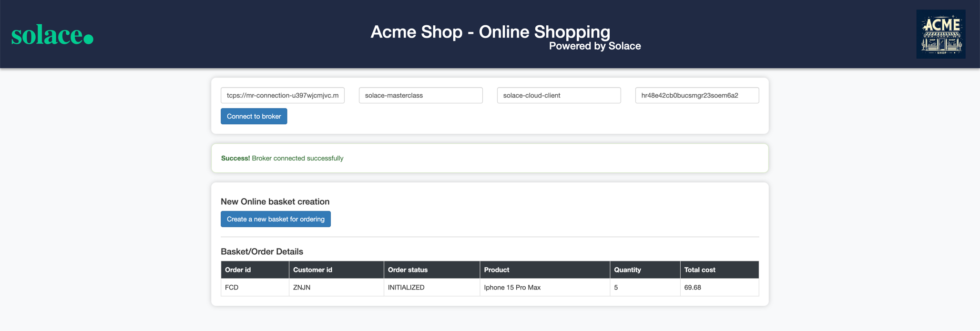Image resolution: width=980 pixels, height=331 pixels.
Task: Click the Customer id column header
Action: 313,270
